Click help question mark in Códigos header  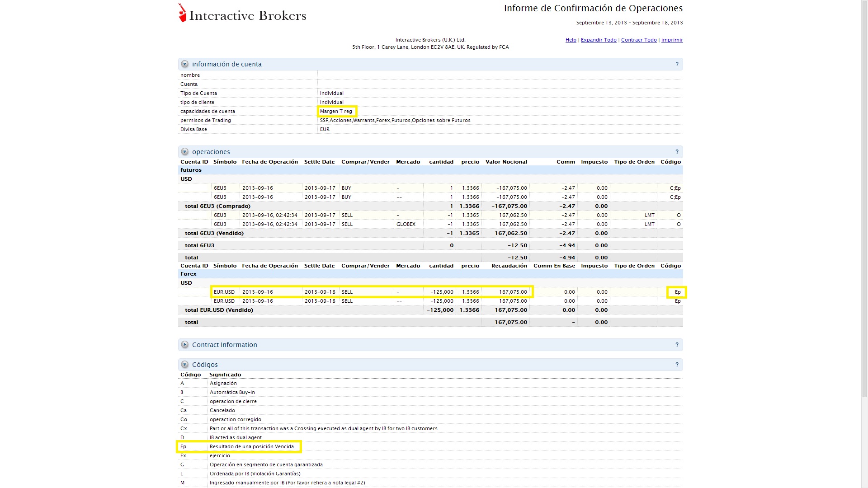pyautogui.click(x=677, y=365)
